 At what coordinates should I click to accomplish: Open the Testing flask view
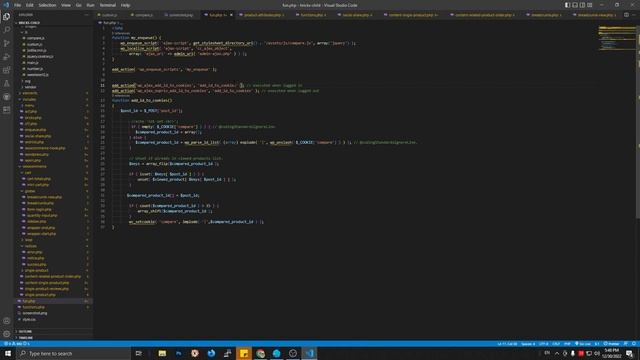click(7, 83)
